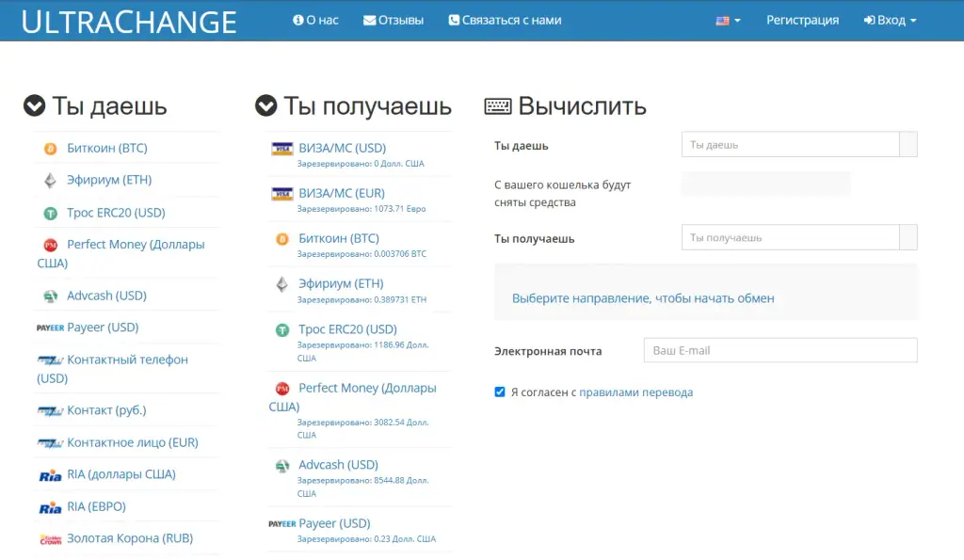Click the Payeer logo in receive list
Image resolution: width=964 pixels, height=560 pixels.
pyautogui.click(x=282, y=523)
